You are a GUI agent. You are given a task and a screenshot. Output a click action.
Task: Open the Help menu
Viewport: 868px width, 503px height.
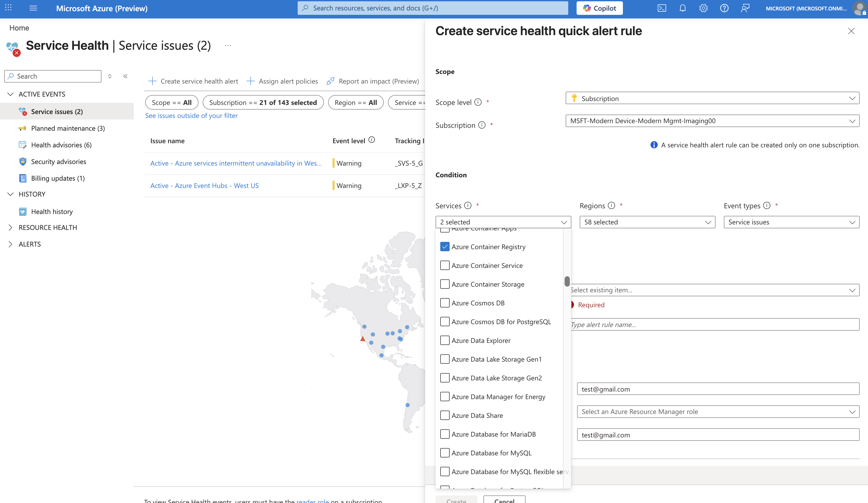tap(724, 8)
